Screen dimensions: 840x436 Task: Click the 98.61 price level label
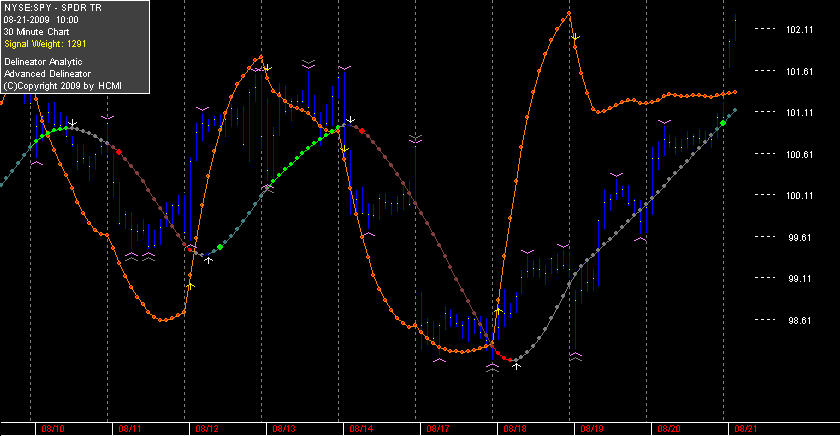tap(799, 320)
